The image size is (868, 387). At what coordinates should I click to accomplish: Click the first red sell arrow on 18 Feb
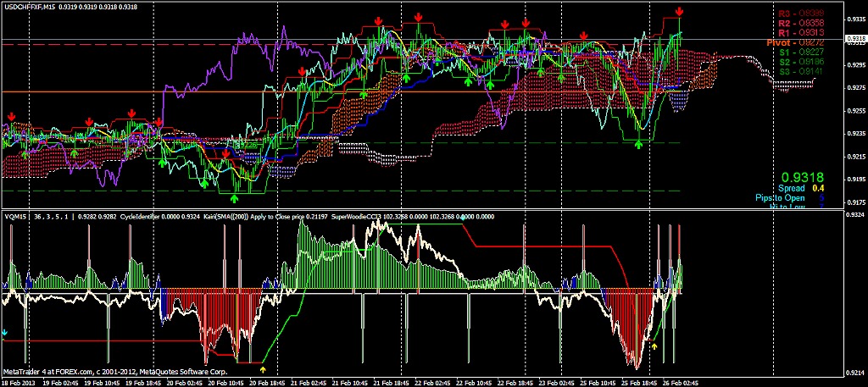[x=12, y=116]
